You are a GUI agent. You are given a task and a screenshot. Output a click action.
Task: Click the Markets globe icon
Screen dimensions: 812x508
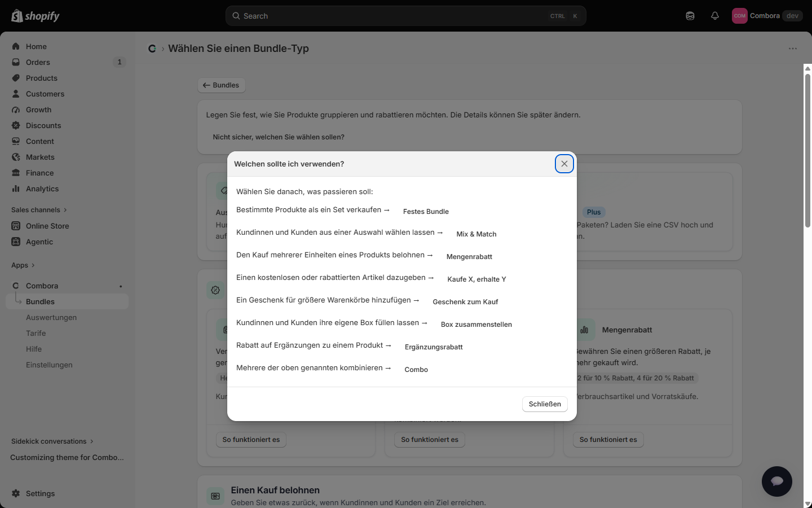tap(16, 157)
